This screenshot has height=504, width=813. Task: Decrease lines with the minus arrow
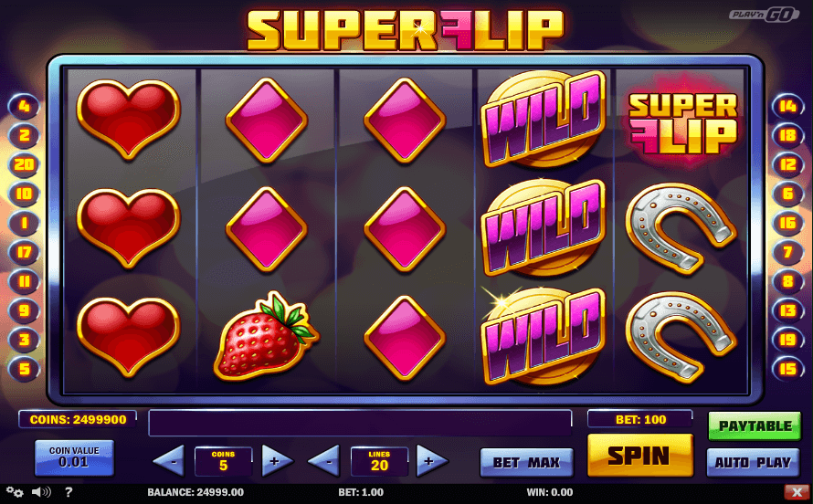(325, 460)
